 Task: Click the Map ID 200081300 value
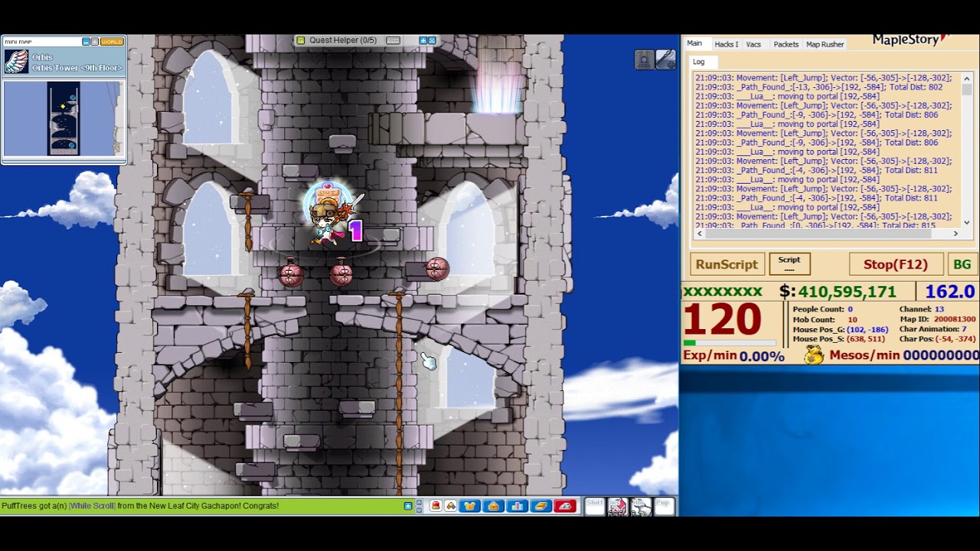(955, 319)
